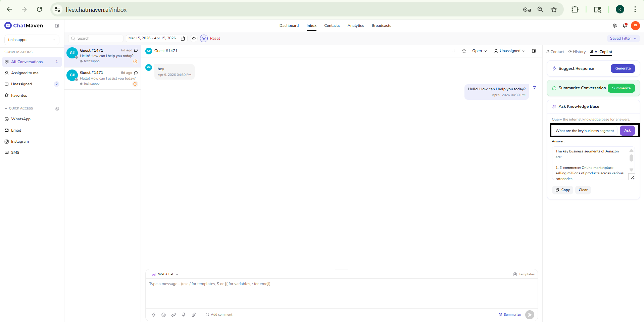Click the send message arrow button
Screen dimensions: 644x322
click(530, 315)
